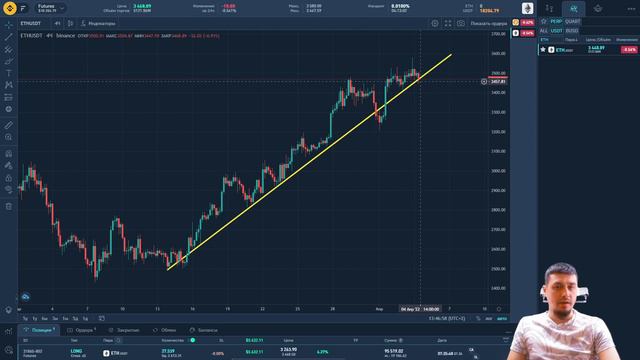Select the trend line drawing tool
This screenshot has height=360, width=640.
[9, 37]
